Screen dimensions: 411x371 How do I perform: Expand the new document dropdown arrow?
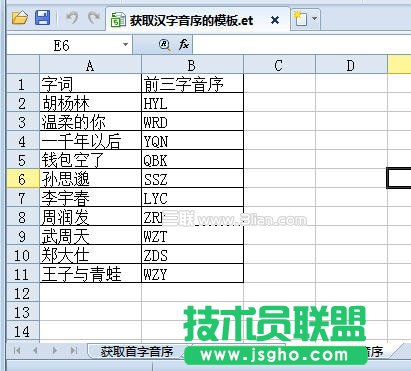314,19
